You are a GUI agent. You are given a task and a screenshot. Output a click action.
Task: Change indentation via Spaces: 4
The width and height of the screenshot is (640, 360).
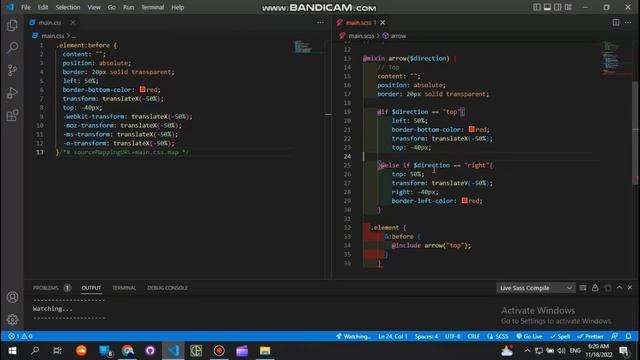point(426,336)
